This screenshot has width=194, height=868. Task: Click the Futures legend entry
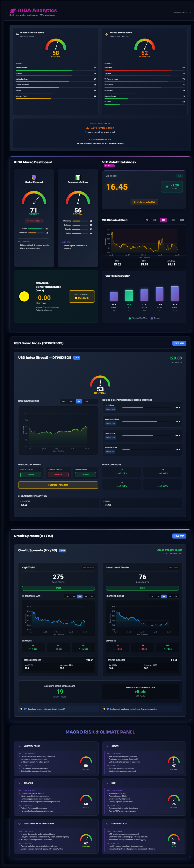pos(155,318)
